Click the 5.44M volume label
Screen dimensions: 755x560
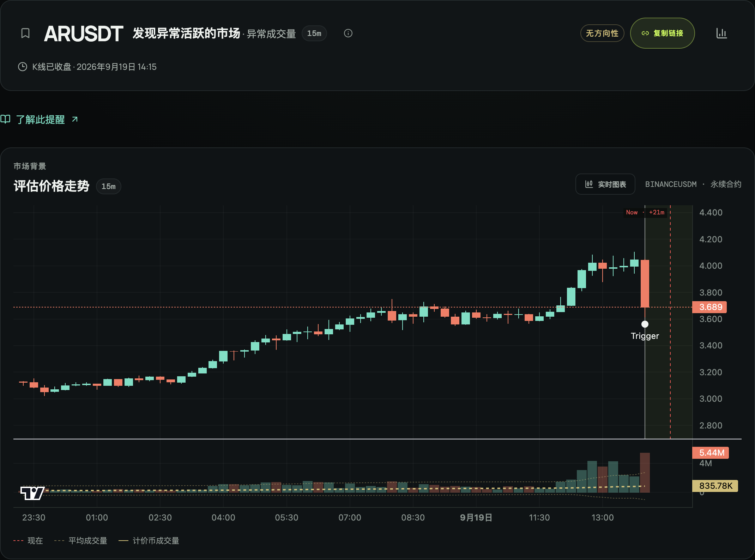[711, 452]
